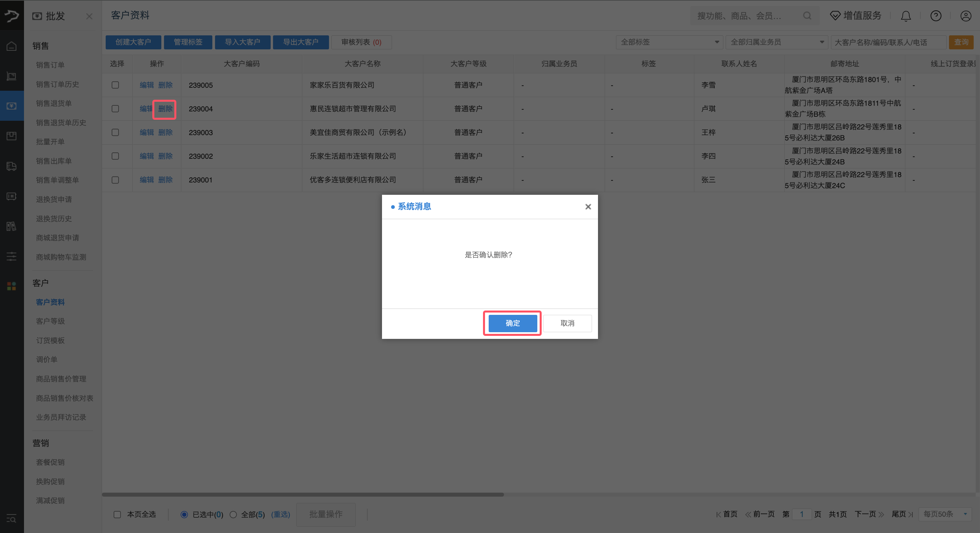Open notifications bell icon
The height and width of the screenshot is (533, 980).
(x=906, y=16)
